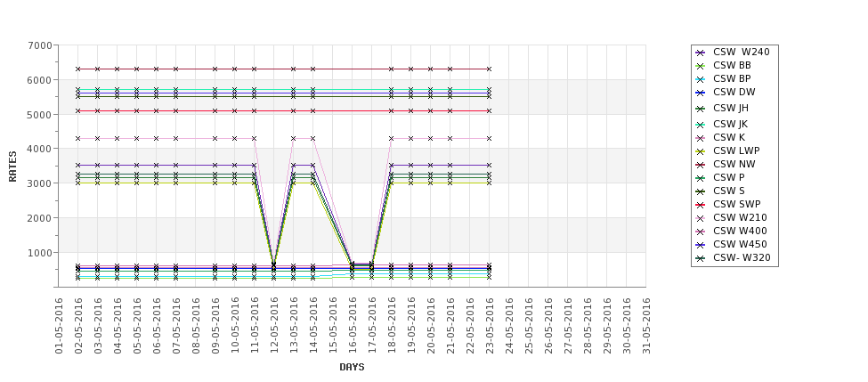This screenshot has height=382, width=868.
Task: Click the 16-05-2016 date label
Action: point(352,326)
